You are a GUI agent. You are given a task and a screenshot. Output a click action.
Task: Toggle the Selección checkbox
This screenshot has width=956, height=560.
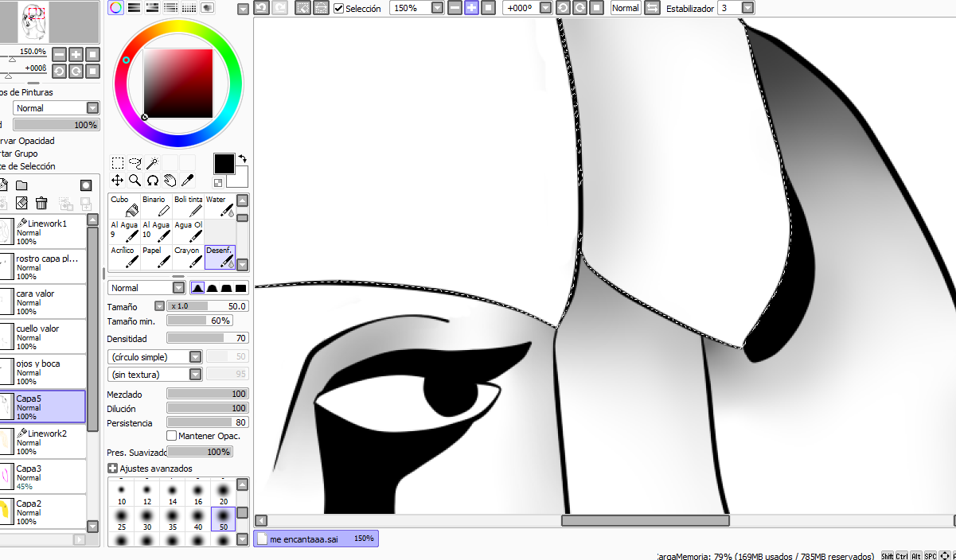[339, 9]
